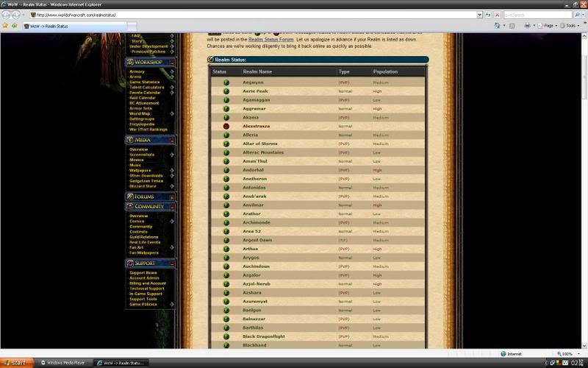
Task: Click the scrollbar down arrow
Action: click(584, 345)
